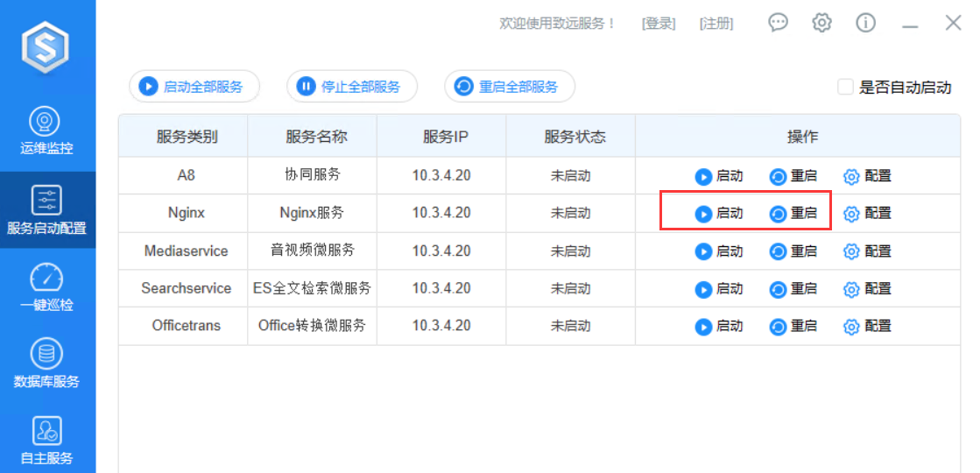The width and height of the screenshot is (980, 473).
Task: Click the chat message icon in header
Action: [778, 23]
